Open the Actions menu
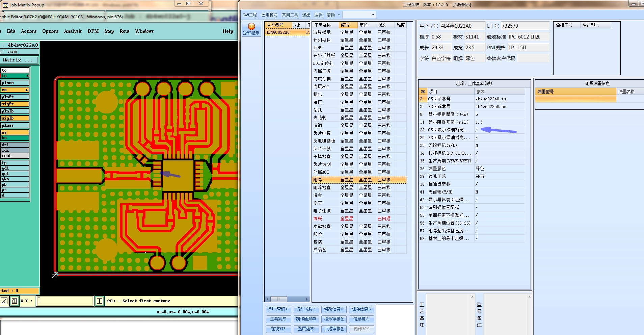This screenshot has width=644, height=335. coord(29,31)
